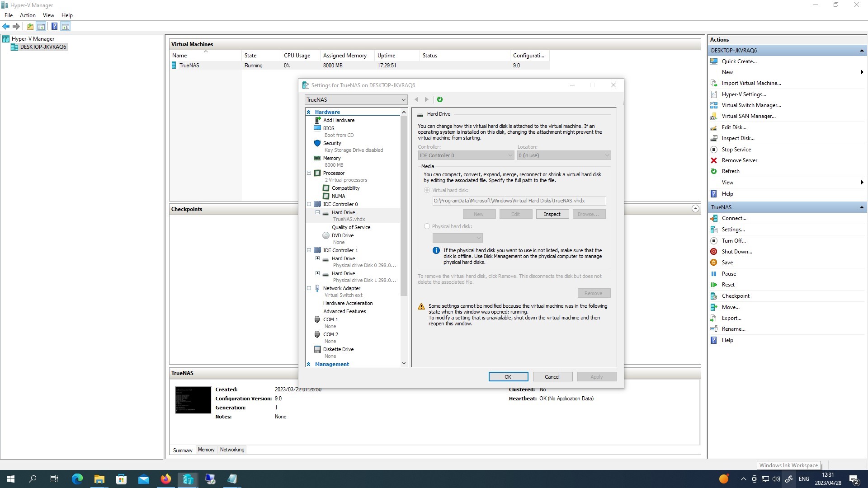
Task: Open Firefox from the taskbar
Action: (x=165, y=479)
